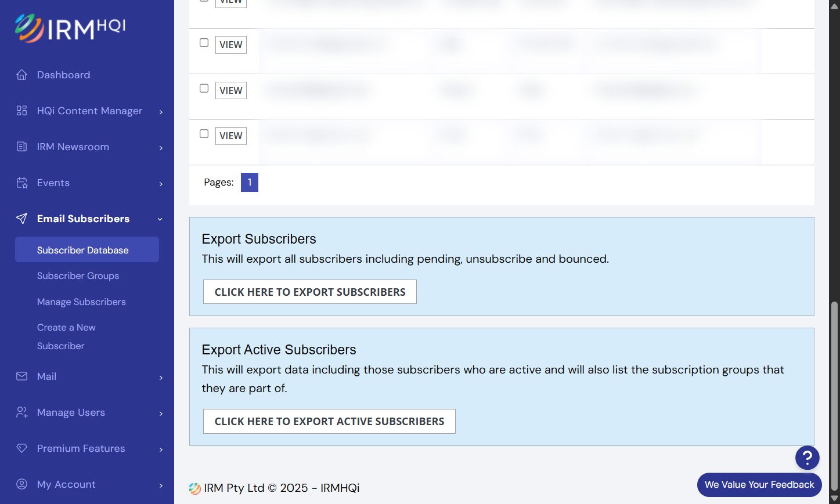The image size is (840, 504).
Task: Select Subscriber Database in the sidebar
Action: click(87, 249)
